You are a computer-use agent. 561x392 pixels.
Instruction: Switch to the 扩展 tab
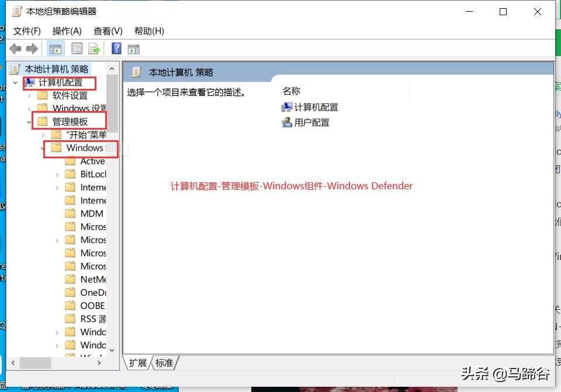pyautogui.click(x=137, y=363)
